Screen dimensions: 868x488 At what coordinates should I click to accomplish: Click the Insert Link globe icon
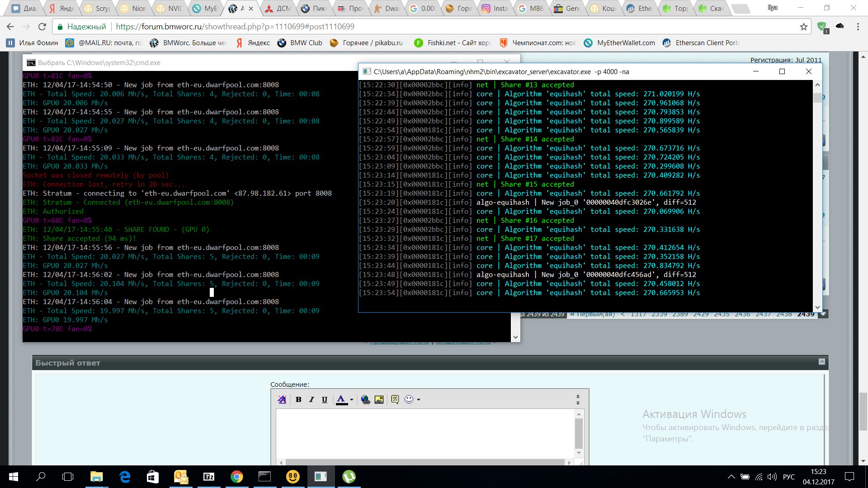[x=366, y=399]
